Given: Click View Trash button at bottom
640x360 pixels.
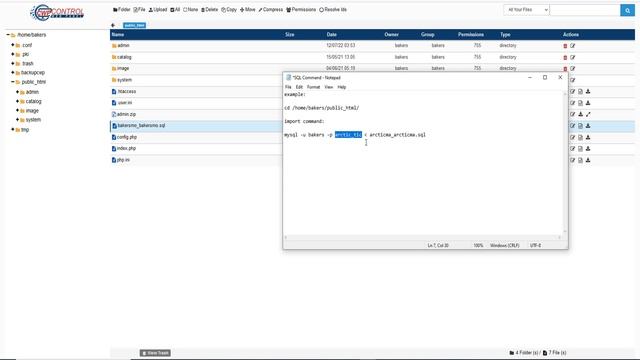Looking at the screenshot, I should pyautogui.click(x=155, y=353).
